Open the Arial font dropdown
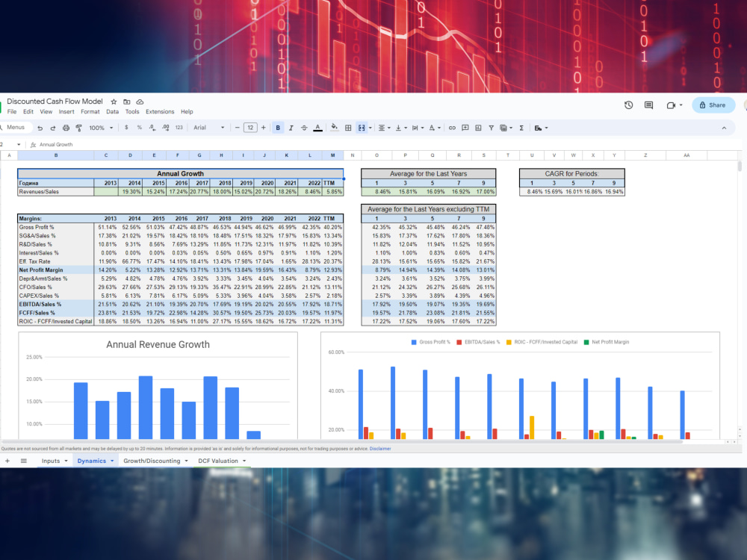 (x=208, y=128)
